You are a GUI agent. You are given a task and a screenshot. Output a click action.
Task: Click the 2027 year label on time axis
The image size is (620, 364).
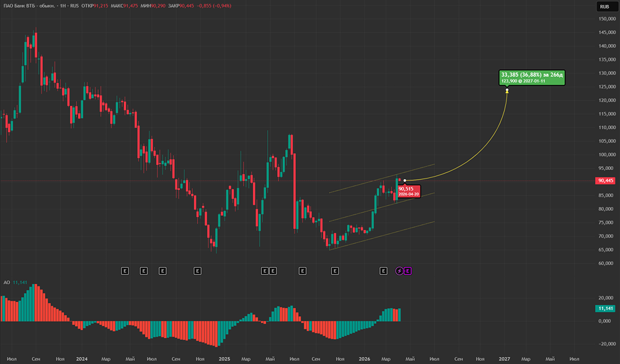point(504,359)
